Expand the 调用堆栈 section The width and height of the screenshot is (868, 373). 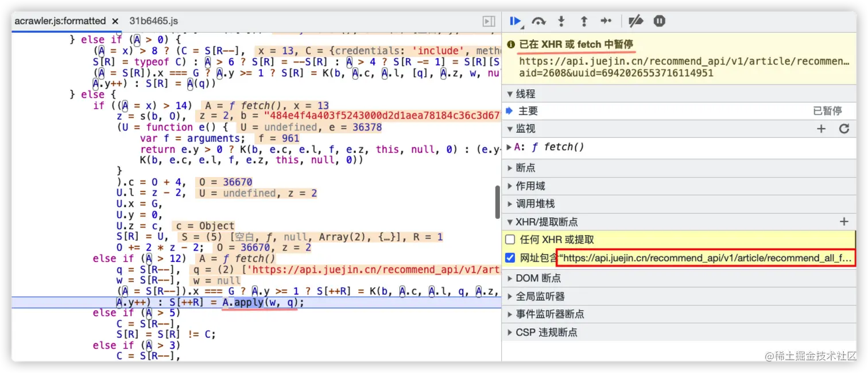679,203
